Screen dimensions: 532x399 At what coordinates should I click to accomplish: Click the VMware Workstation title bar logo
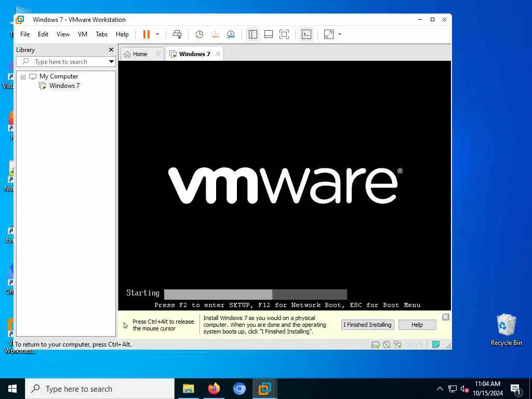[x=20, y=20]
